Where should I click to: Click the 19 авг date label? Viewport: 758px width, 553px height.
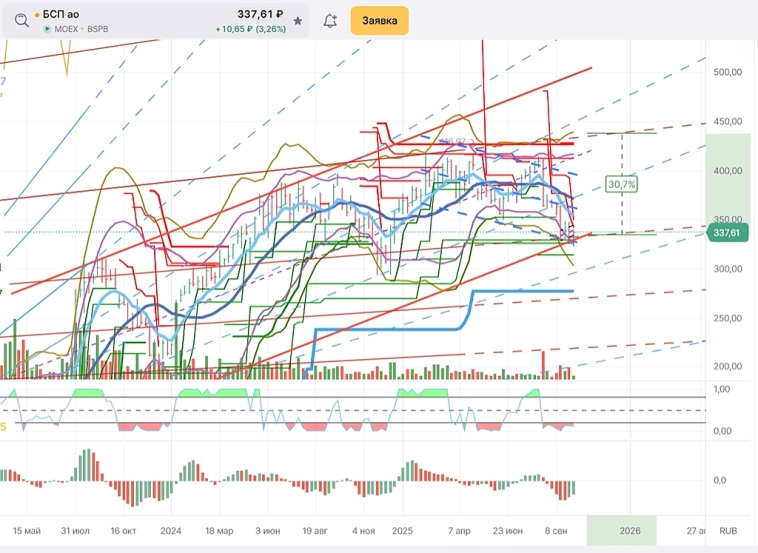click(315, 531)
